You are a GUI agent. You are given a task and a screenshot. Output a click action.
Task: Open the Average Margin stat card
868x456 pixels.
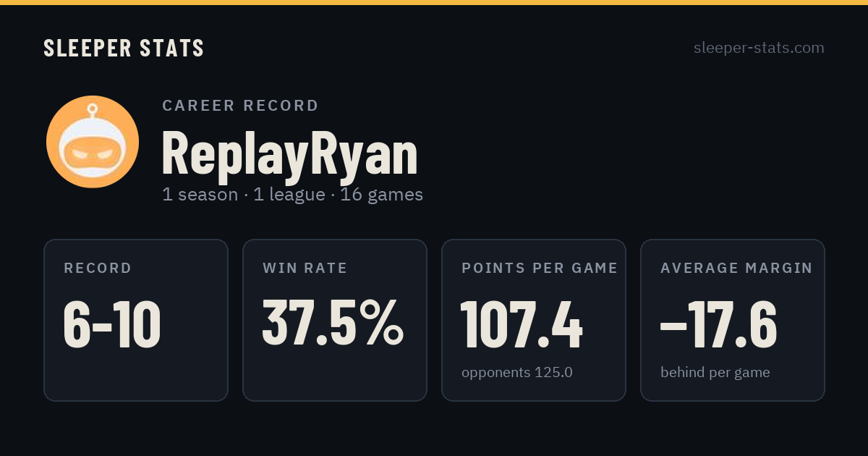pyautogui.click(x=733, y=320)
